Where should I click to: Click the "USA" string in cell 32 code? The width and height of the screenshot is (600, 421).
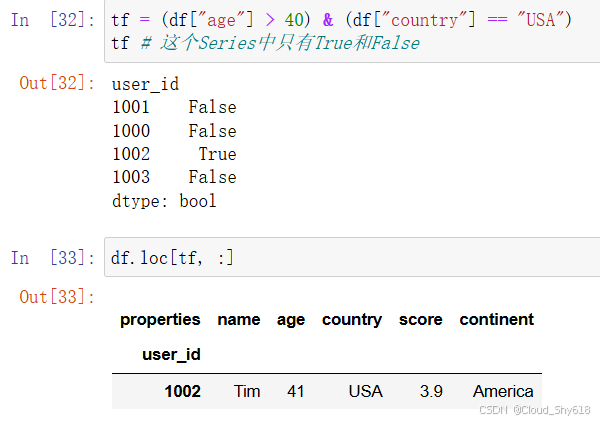[x=540, y=19]
